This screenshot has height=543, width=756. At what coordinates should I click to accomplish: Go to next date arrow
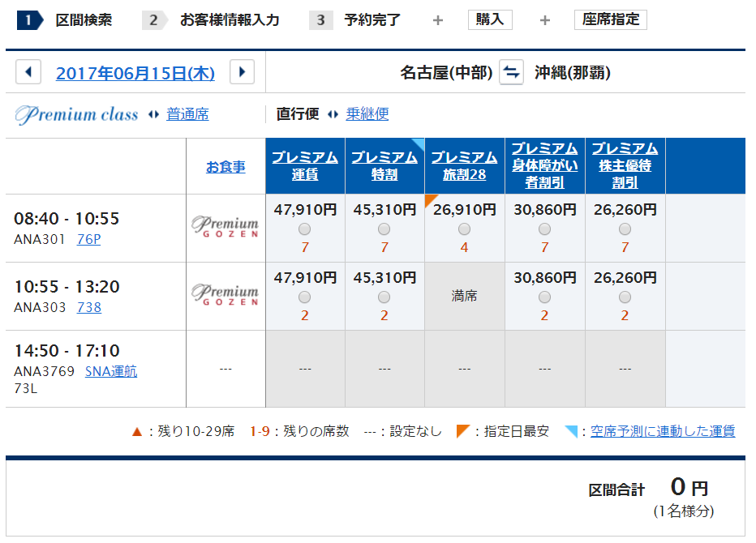click(242, 72)
